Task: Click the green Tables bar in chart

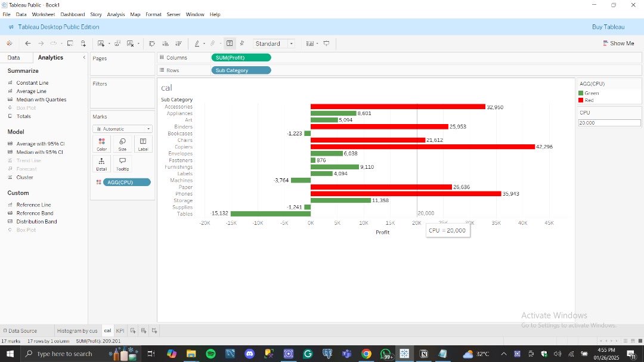Action: (x=271, y=214)
